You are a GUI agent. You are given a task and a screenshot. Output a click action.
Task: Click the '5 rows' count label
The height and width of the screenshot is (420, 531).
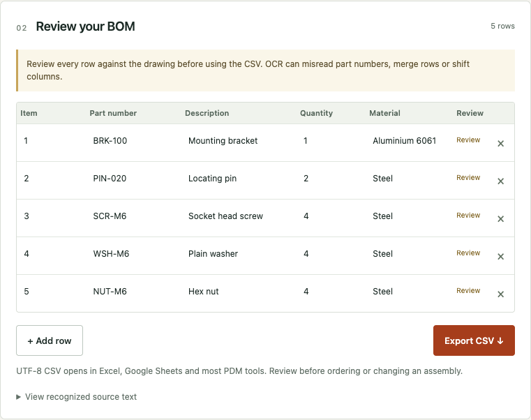pos(502,26)
